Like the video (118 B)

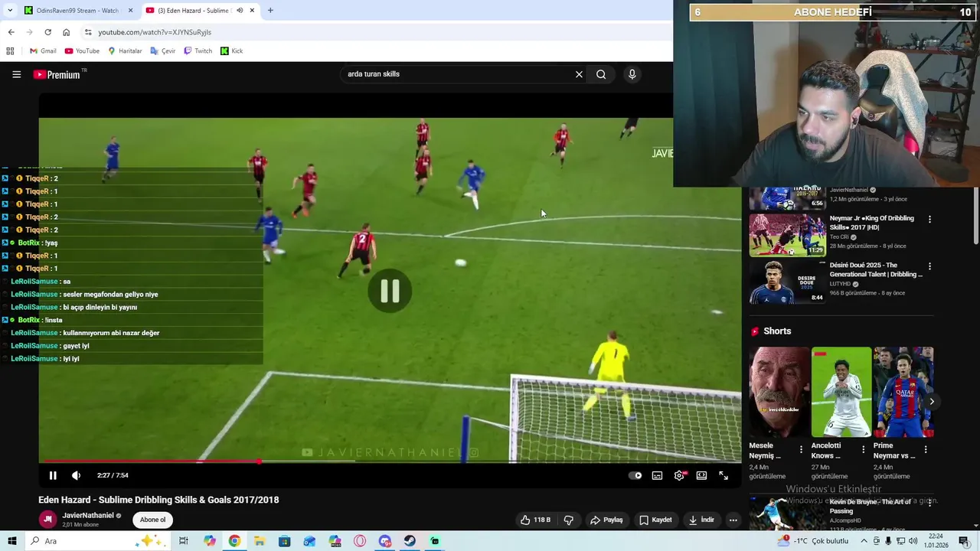pyautogui.click(x=536, y=520)
